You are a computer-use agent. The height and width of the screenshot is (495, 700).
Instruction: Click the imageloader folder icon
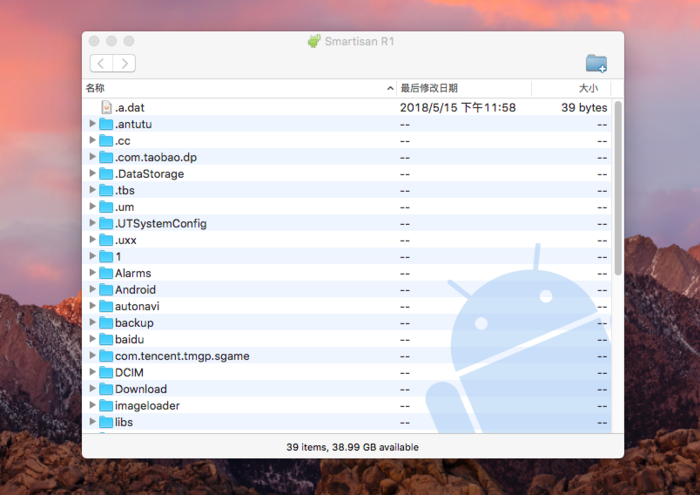click(106, 405)
